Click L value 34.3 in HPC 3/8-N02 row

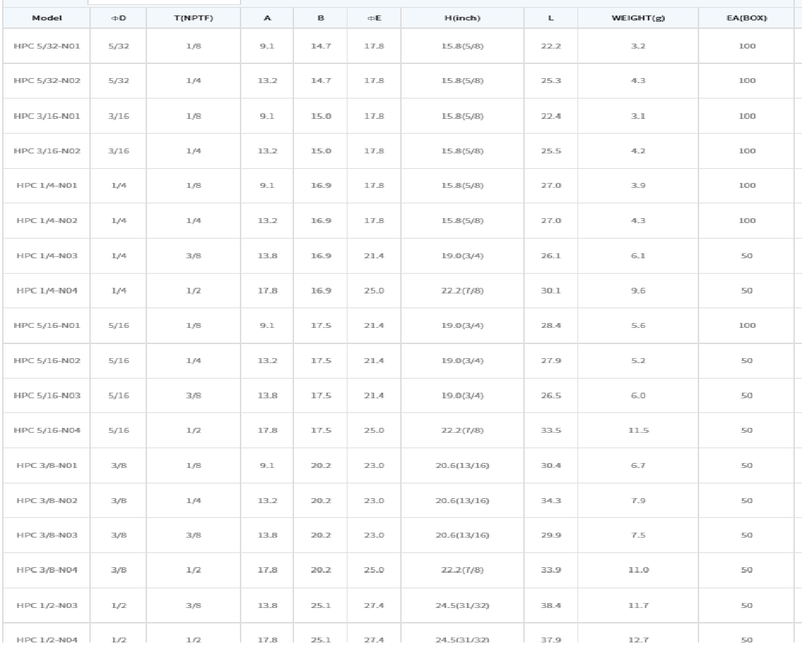coord(551,500)
